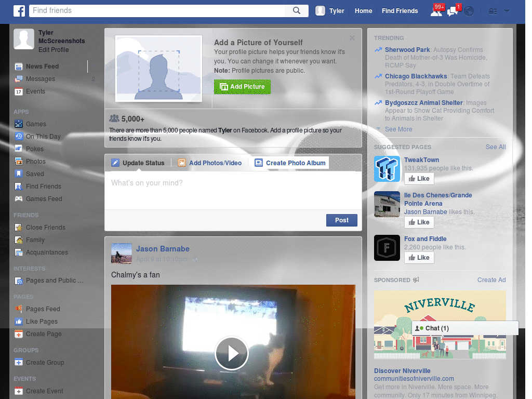532x399 pixels.
Task: Click Jason Barnabe post avatar
Action: tap(122, 254)
